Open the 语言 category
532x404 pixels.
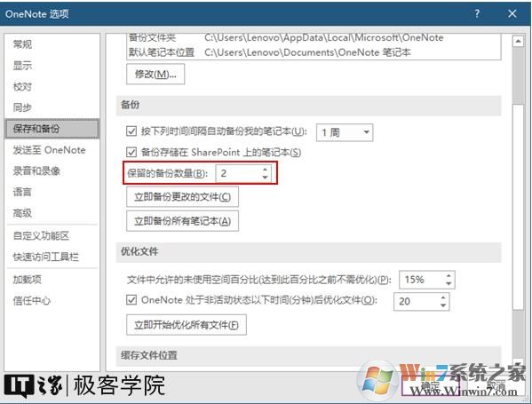point(22,192)
